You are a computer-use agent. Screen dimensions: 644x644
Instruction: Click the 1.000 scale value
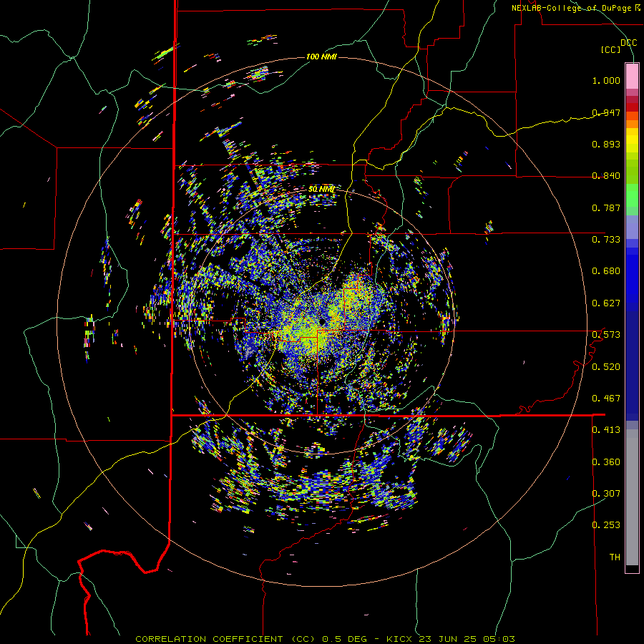(606, 80)
